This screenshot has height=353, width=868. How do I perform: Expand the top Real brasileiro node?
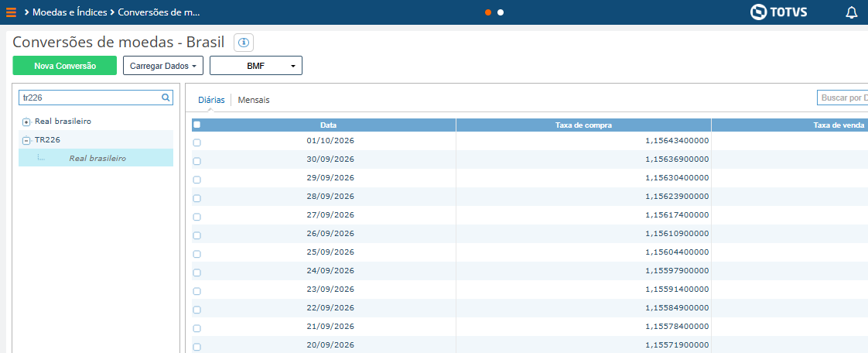(26, 122)
